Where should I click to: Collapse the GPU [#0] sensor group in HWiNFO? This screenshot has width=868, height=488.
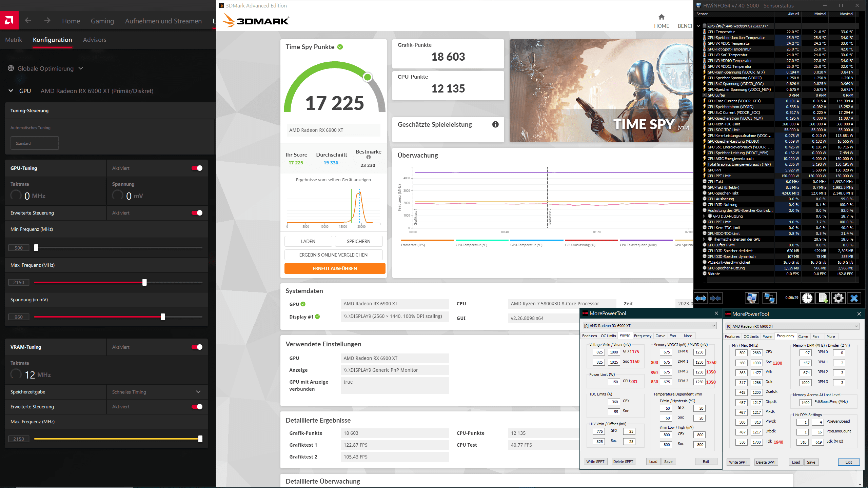pos(698,26)
